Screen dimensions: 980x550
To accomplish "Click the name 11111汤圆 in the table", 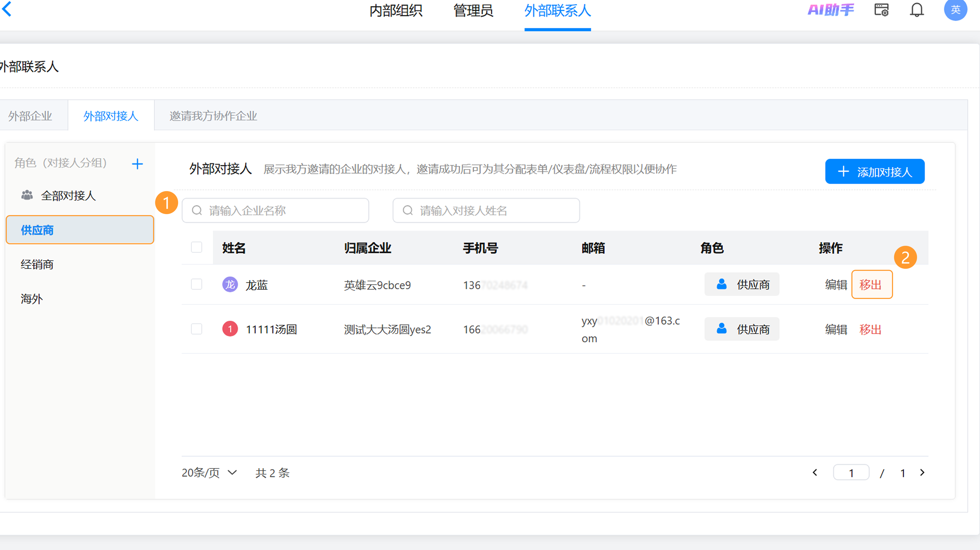I will pyautogui.click(x=271, y=329).
